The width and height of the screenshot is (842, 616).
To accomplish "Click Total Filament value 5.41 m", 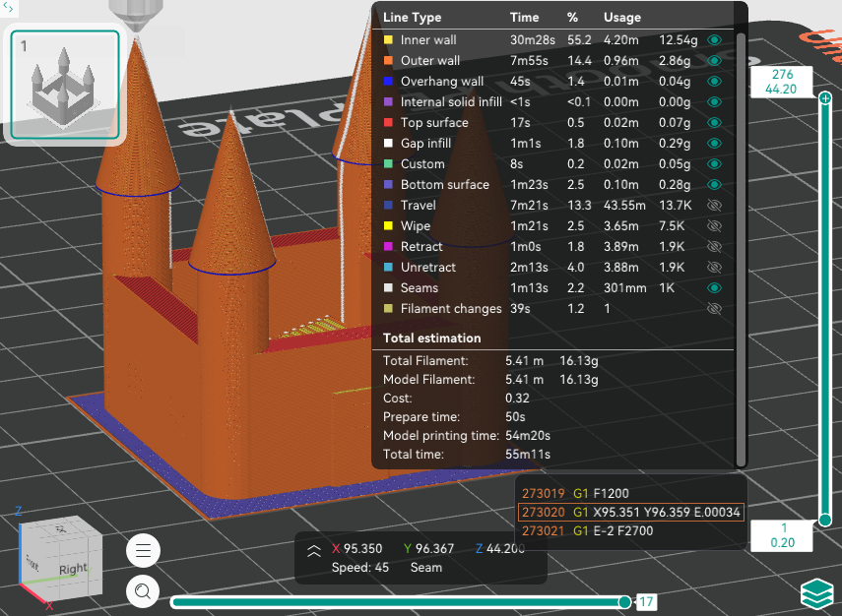I will (524, 360).
